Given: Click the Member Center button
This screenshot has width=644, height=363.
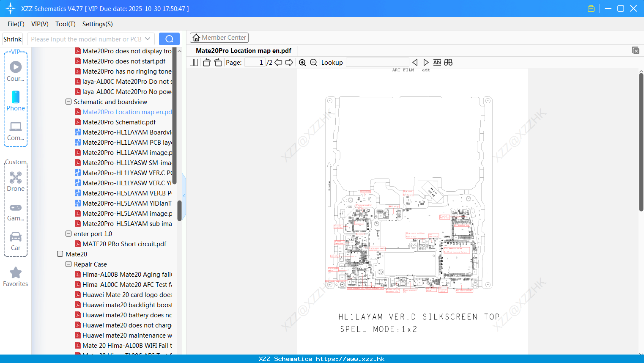Looking at the screenshot, I should pos(219,38).
